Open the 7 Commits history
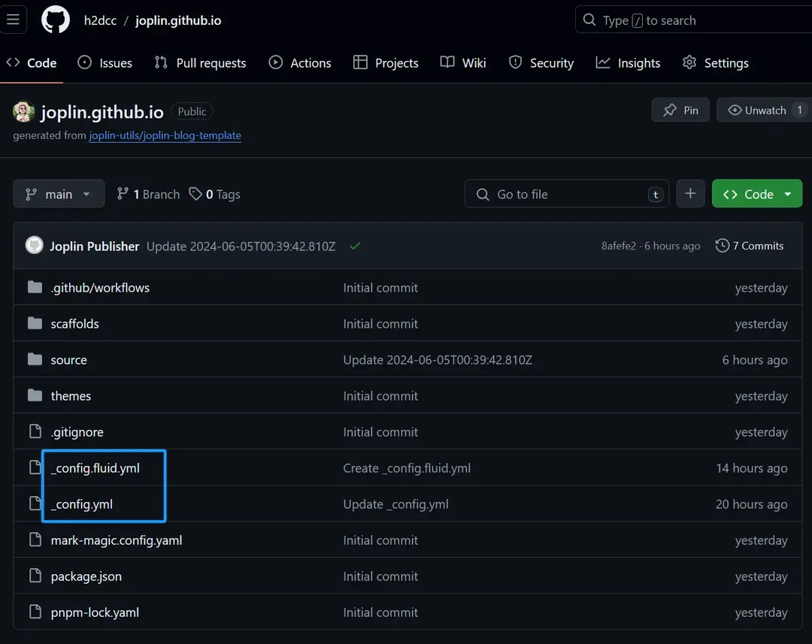Viewport: 812px width, 644px height. 750,246
